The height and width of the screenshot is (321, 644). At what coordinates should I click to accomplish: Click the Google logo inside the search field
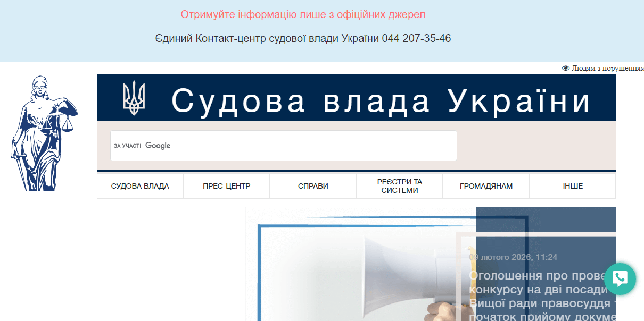158,145
